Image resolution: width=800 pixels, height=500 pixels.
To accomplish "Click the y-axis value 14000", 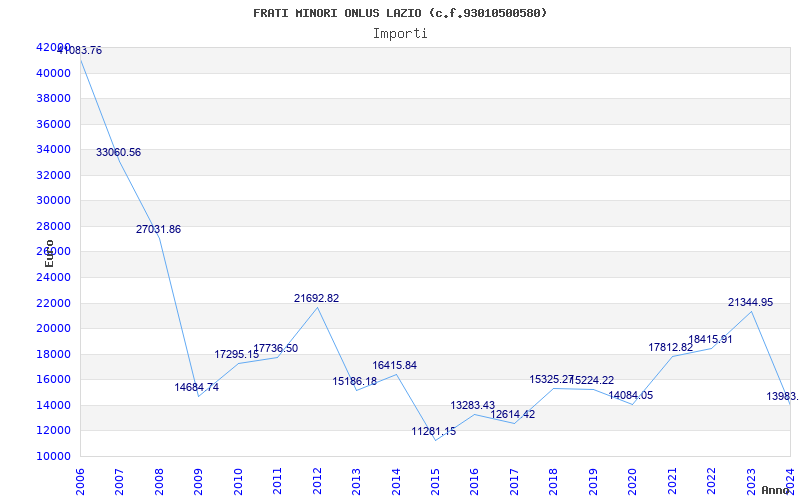I will click(53, 405).
